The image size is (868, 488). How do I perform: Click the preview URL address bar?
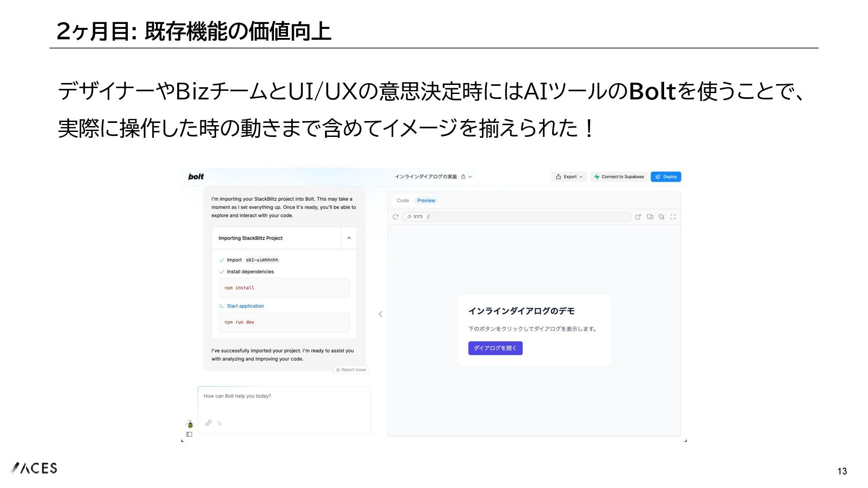click(517, 217)
